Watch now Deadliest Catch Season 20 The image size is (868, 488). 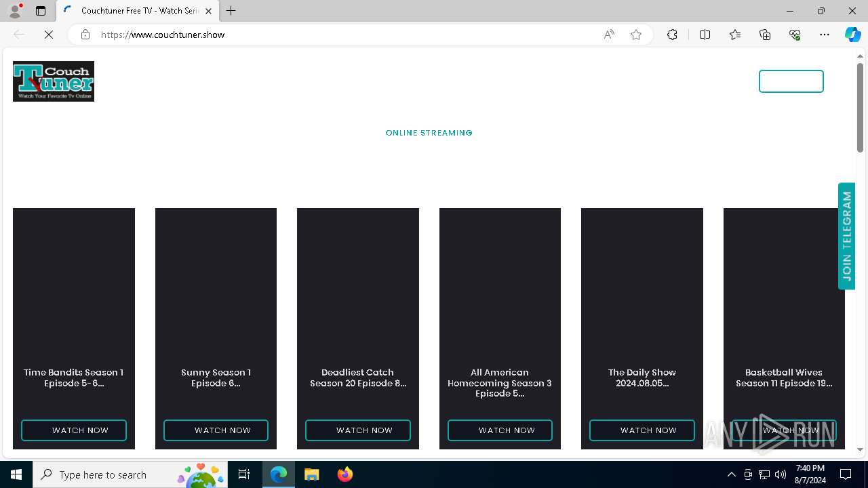(358, 430)
